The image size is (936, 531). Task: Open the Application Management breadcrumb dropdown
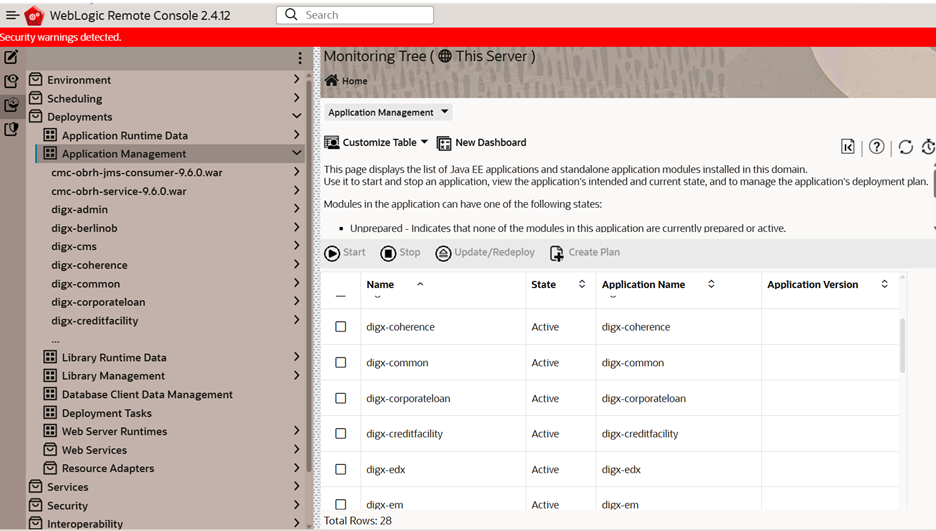[x=388, y=112]
